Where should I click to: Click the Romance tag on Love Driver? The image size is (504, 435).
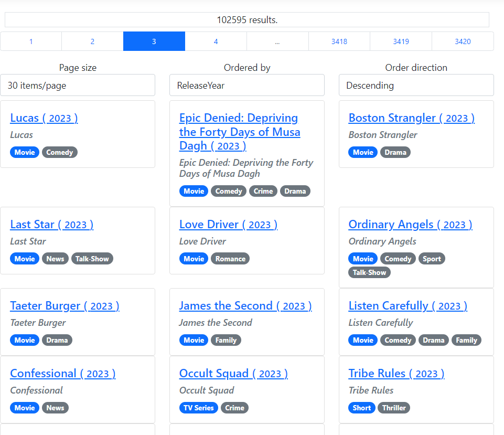click(x=230, y=259)
